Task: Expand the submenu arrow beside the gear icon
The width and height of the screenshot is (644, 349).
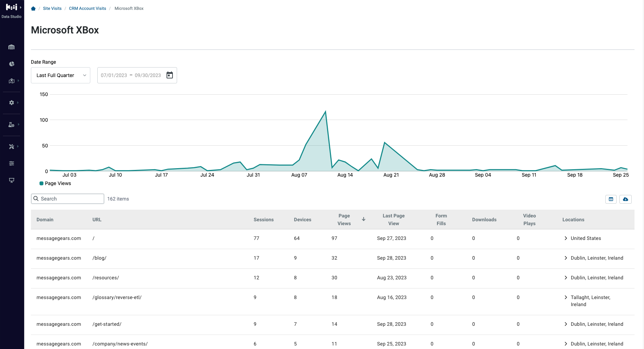Action: [x=18, y=103]
